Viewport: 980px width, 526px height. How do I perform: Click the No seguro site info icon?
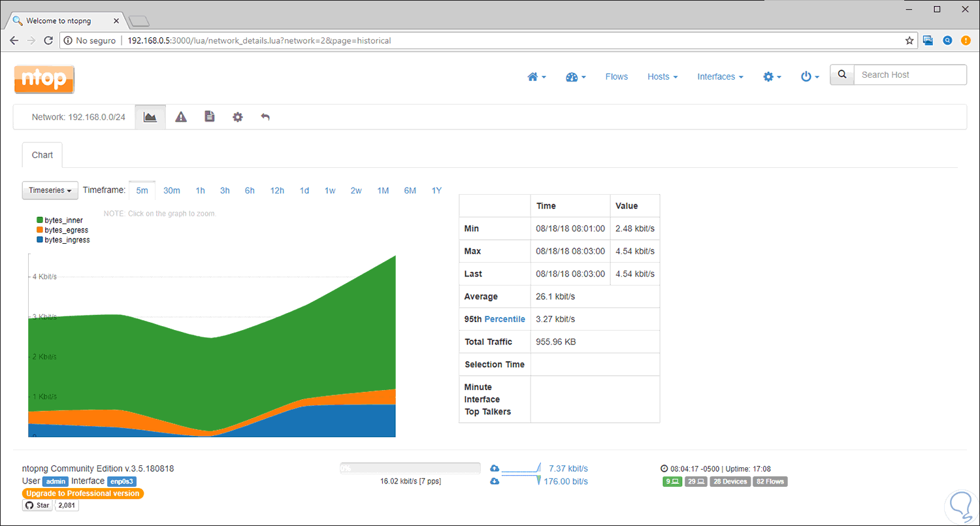(x=68, y=41)
